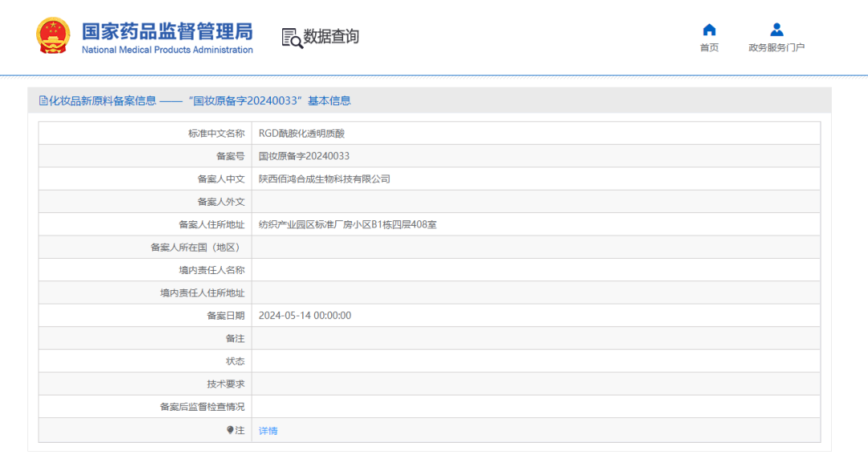The image size is (868, 471).
Task: Click the 标准中文名称 label
Action: 216,133
